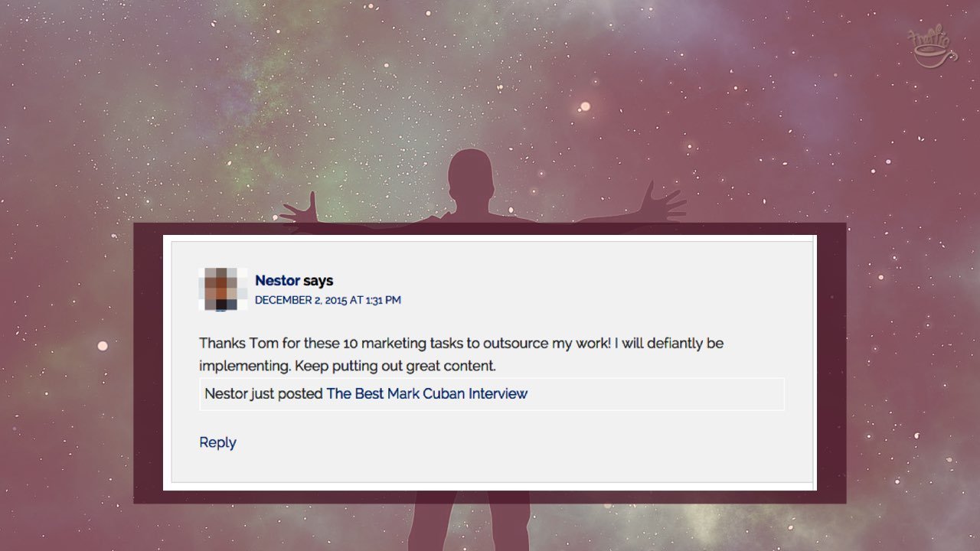Click the bright star above the silhouette
The width and height of the screenshot is (980, 551).
tap(585, 106)
